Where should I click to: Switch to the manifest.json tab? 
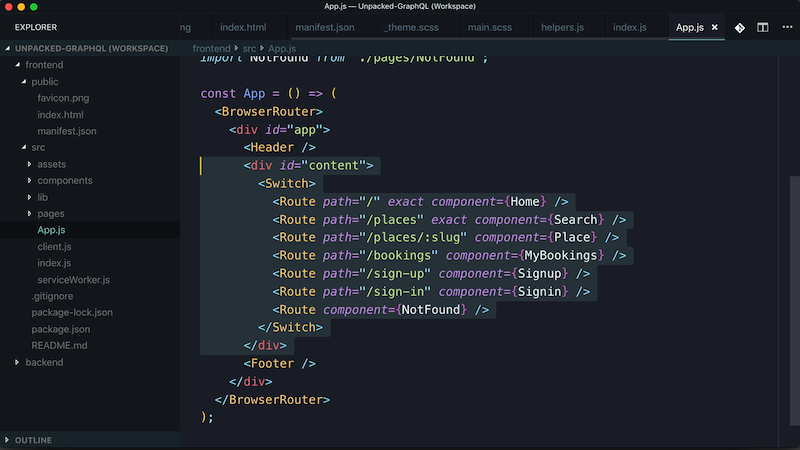coord(324,28)
